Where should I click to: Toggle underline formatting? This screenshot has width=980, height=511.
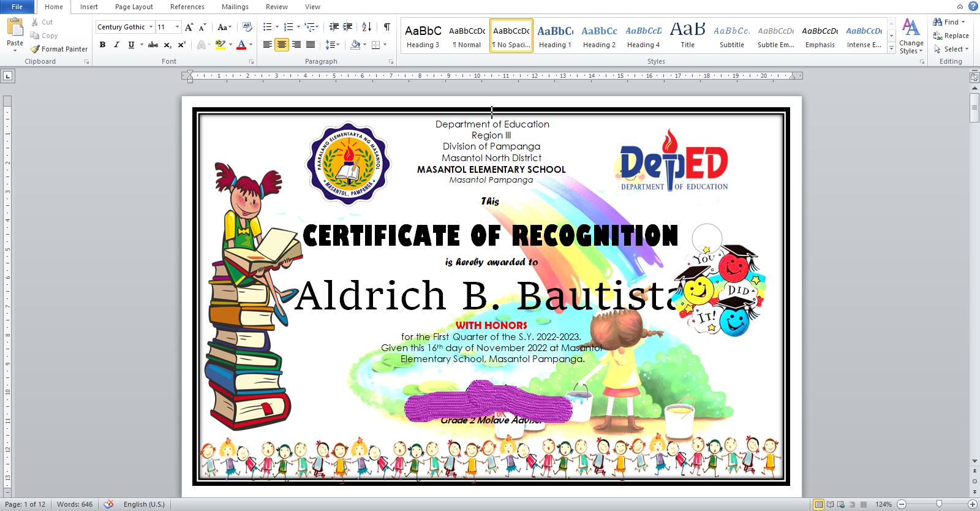click(131, 45)
